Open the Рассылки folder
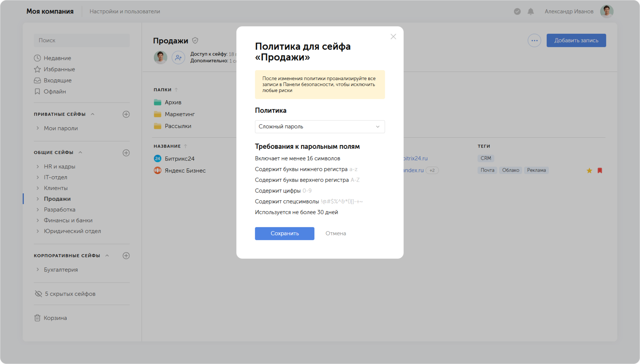This screenshot has width=640, height=364. (x=178, y=126)
